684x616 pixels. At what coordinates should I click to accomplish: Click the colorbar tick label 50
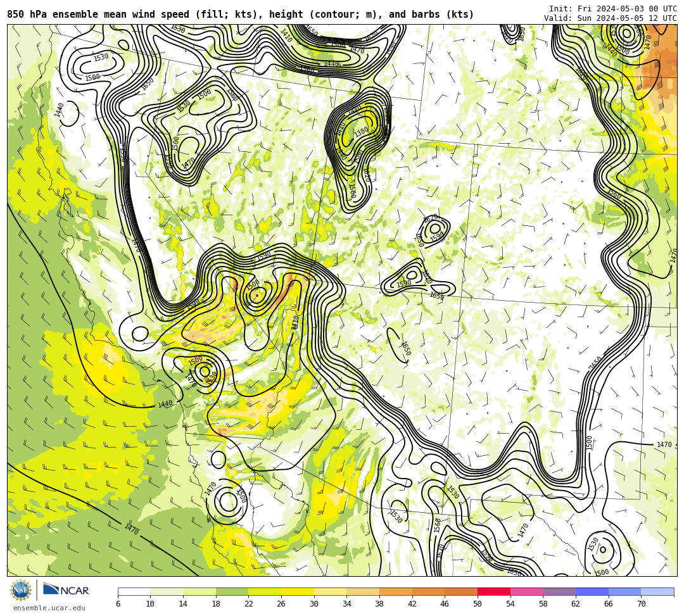click(x=478, y=604)
